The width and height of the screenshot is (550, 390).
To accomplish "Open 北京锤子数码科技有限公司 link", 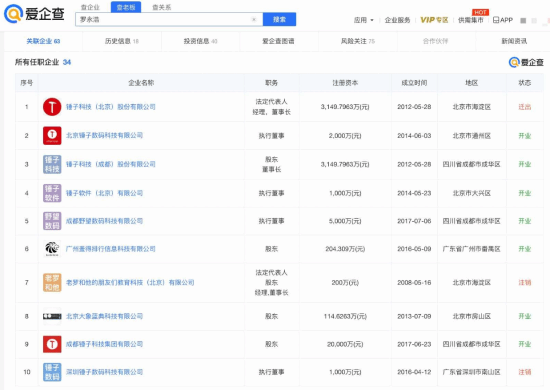I will pyautogui.click(x=104, y=135).
